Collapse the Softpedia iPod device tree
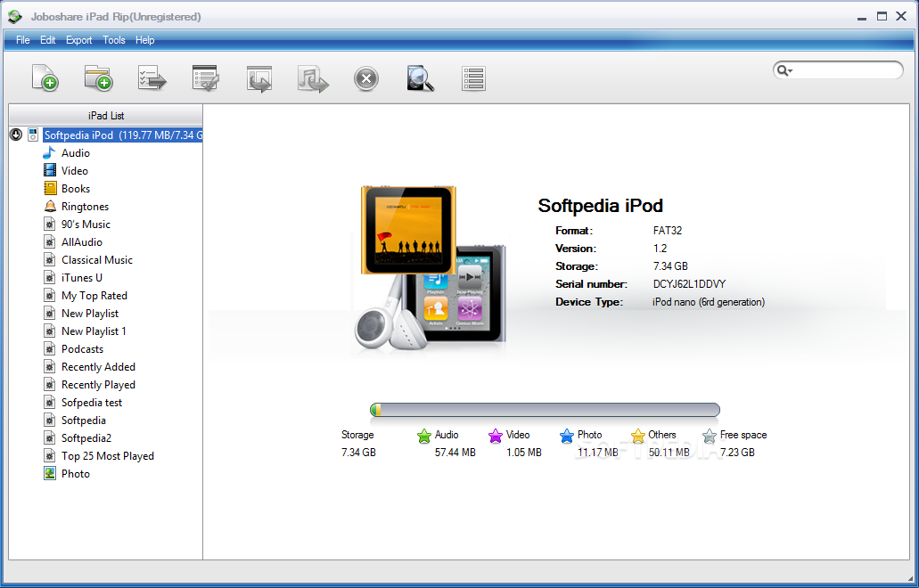This screenshot has width=919, height=588. point(16,135)
